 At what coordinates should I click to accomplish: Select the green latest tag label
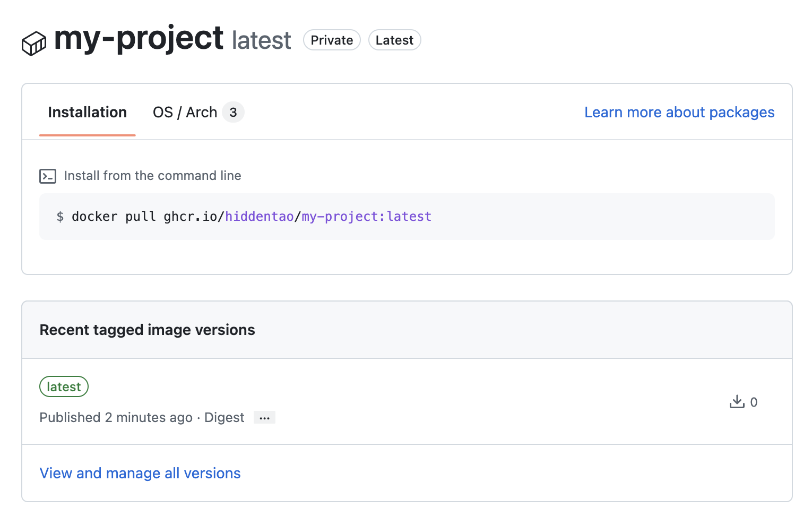pyautogui.click(x=64, y=387)
